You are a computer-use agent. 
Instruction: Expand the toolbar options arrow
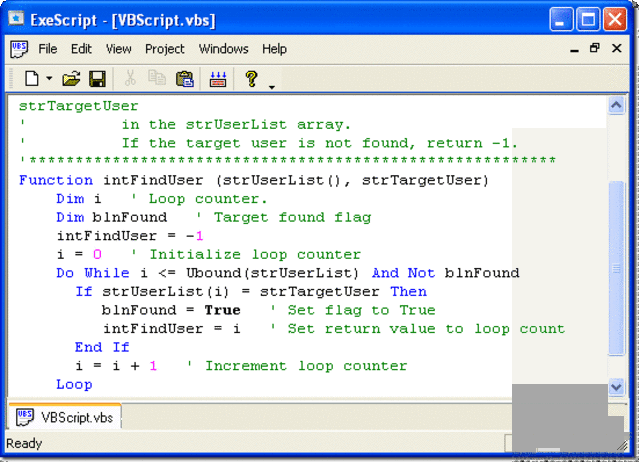[271, 87]
